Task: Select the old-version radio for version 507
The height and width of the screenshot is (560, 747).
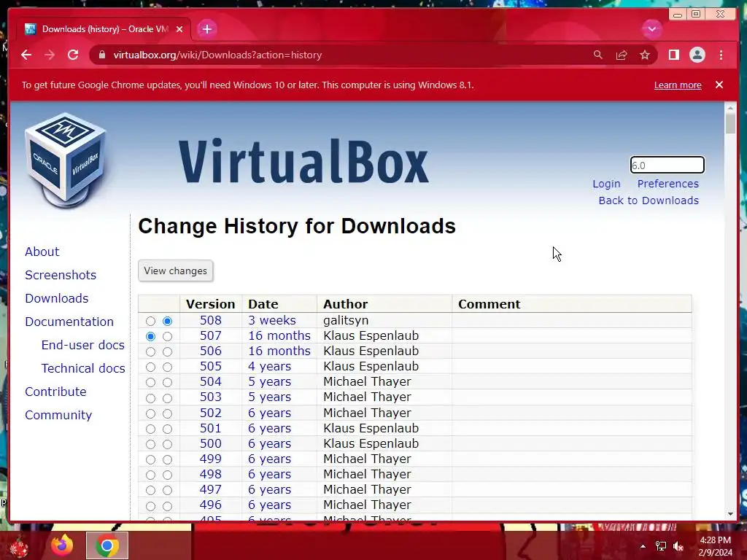Action: coord(150,336)
